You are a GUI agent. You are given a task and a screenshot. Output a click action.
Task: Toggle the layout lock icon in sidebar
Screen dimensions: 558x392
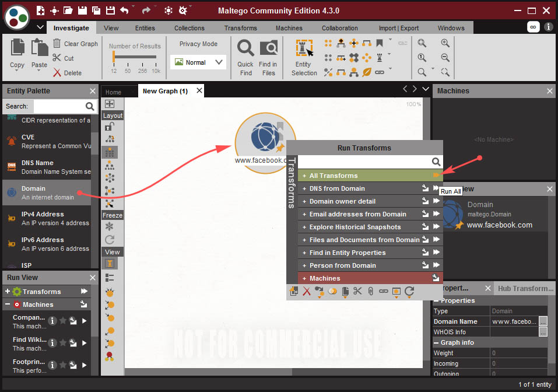pos(110,127)
